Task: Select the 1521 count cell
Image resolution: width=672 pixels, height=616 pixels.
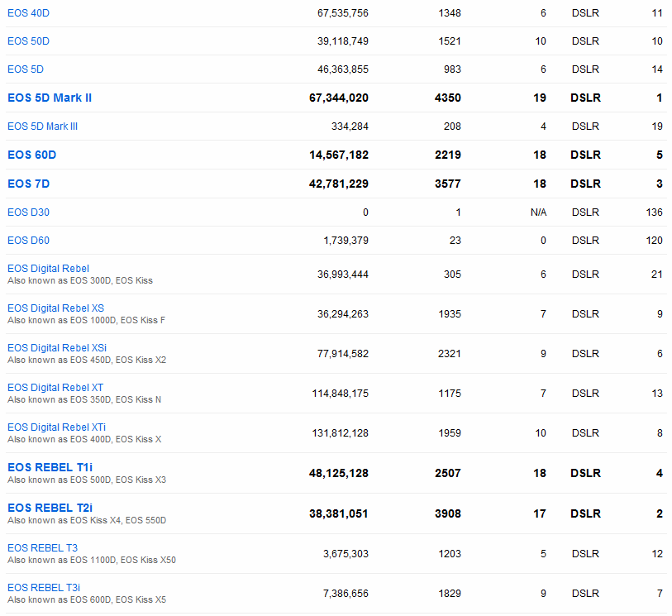Action: tap(450, 41)
